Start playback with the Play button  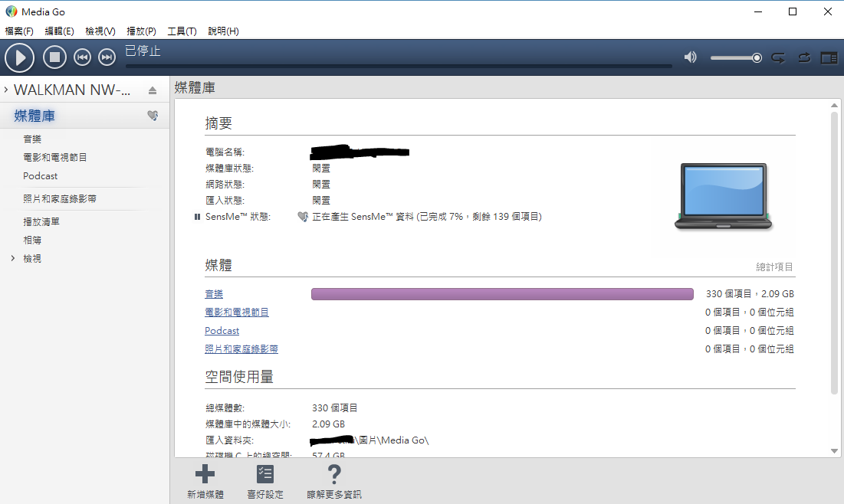coord(19,57)
